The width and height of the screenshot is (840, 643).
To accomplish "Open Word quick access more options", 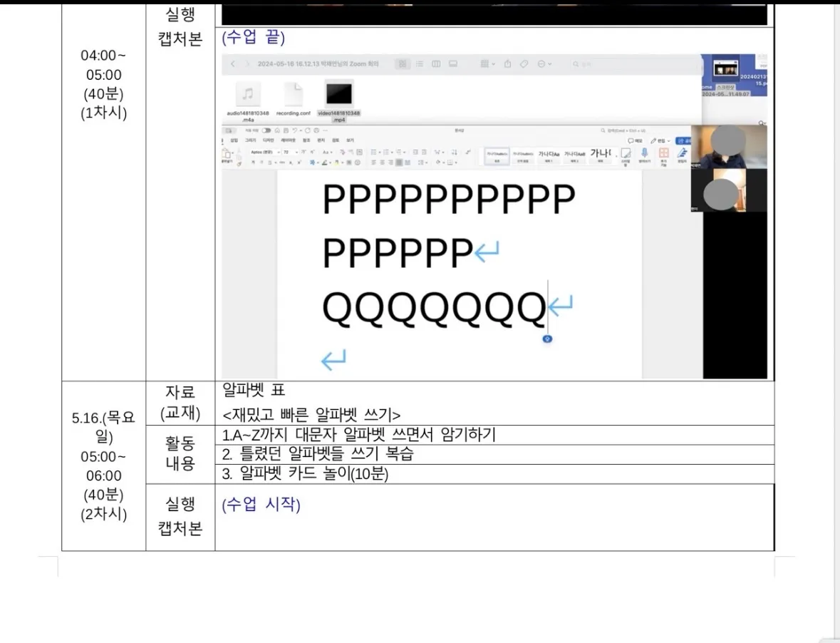I will (x=325, y=130).
